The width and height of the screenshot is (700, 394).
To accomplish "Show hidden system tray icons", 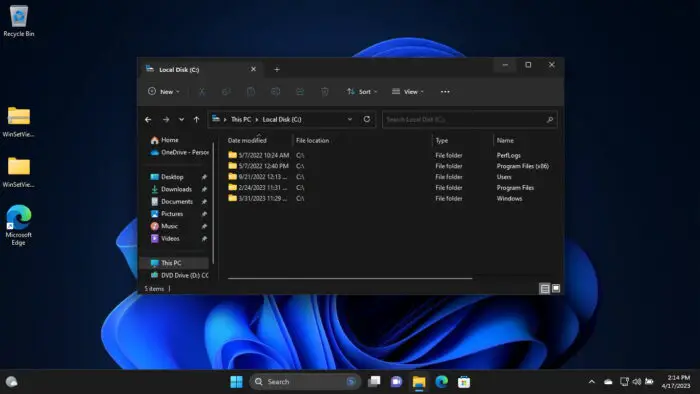I will tap(592, 382).
